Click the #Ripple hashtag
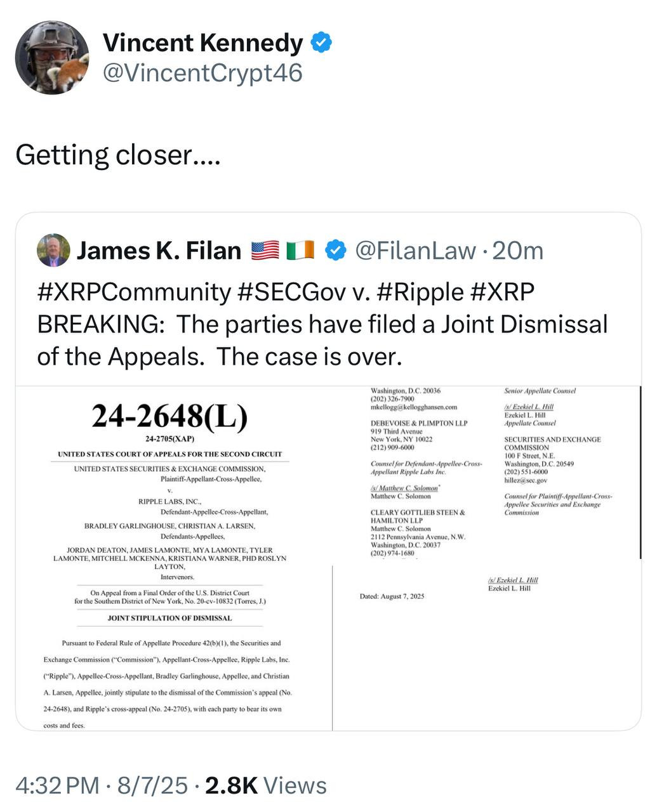 (420, 292)
